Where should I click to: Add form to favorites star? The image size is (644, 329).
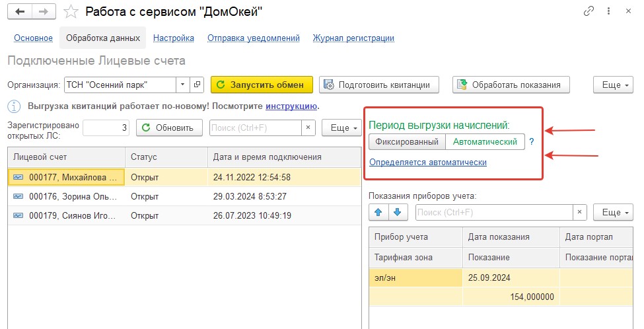click(x=71, y=12)
